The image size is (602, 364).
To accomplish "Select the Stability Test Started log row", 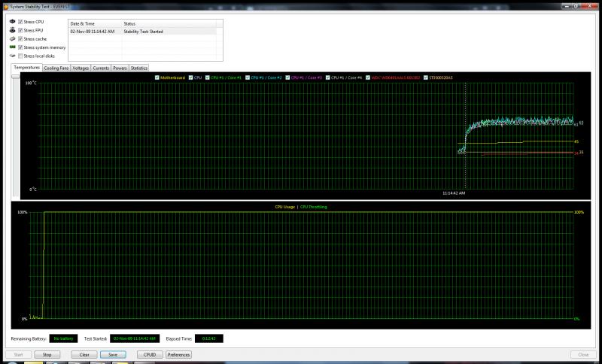I will click(x=142, y=32).
